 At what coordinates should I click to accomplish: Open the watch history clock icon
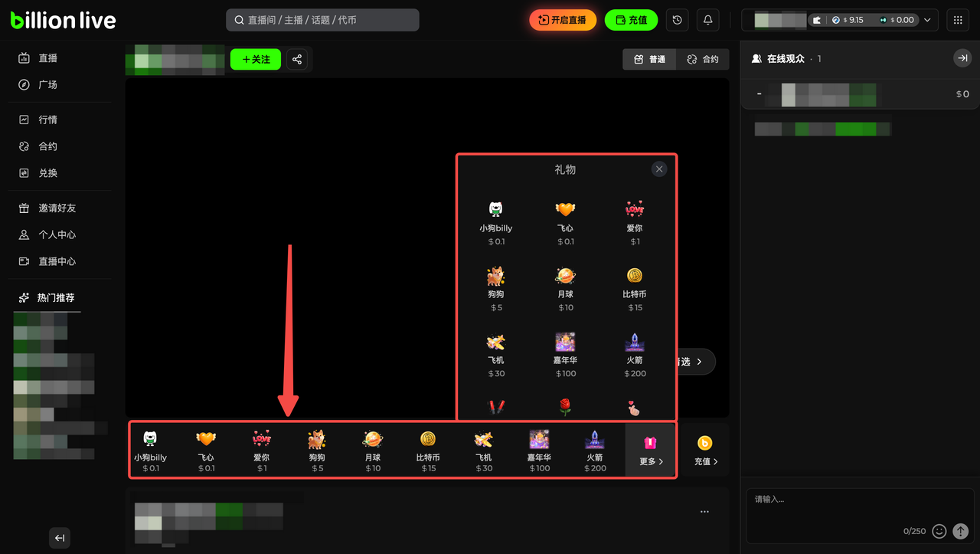677,20
